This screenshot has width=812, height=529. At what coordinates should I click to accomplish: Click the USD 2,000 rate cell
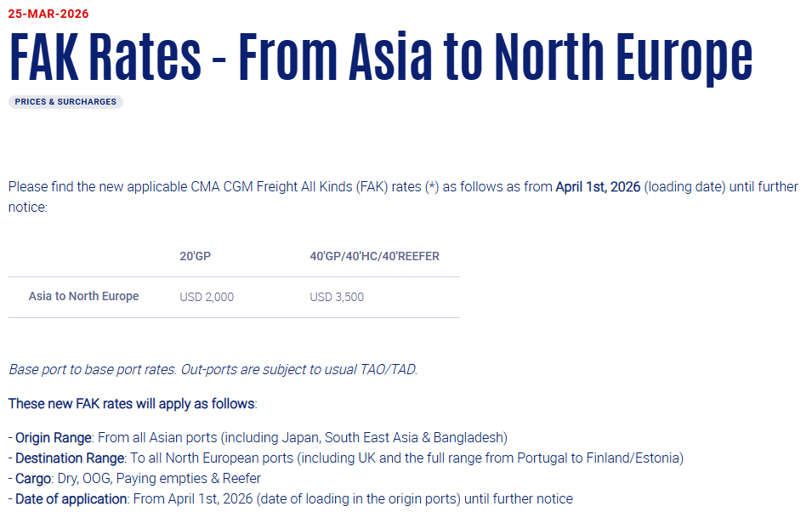207,297
